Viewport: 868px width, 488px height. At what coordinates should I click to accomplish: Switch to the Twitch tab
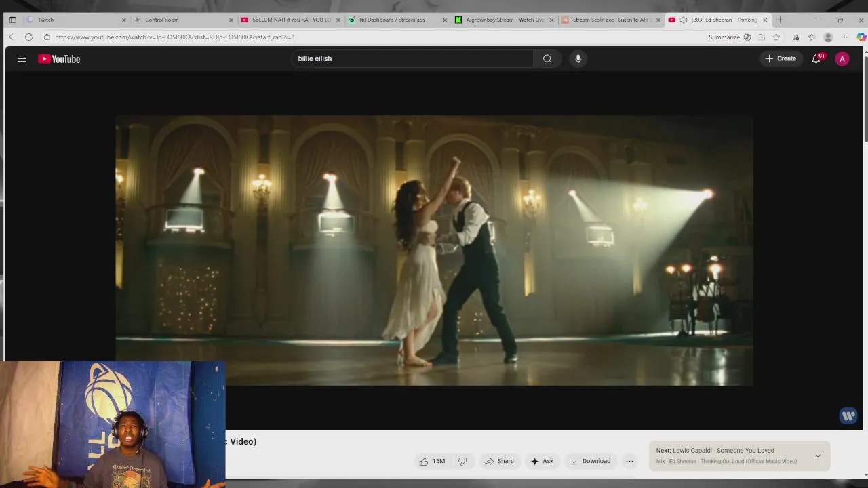[75, 20]
